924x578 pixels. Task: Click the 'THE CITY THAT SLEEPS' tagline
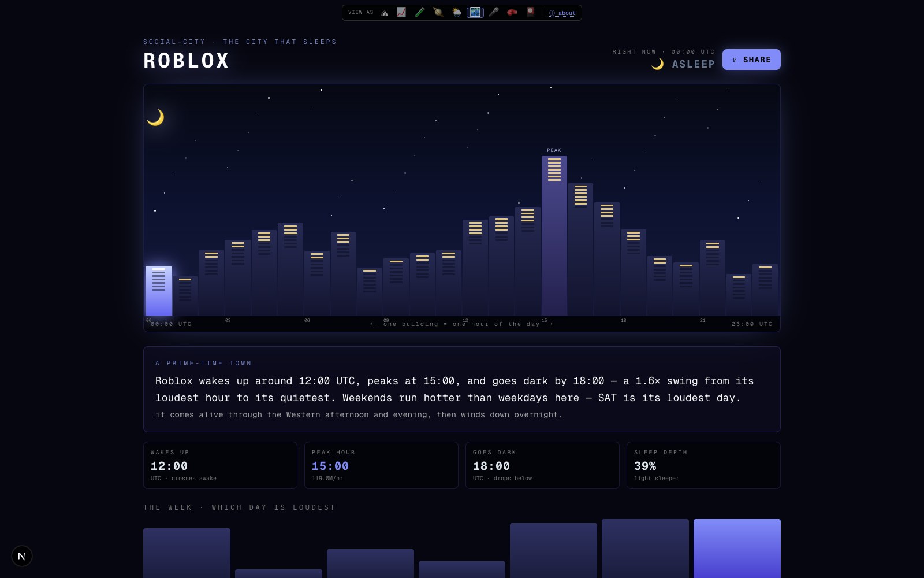280,42
